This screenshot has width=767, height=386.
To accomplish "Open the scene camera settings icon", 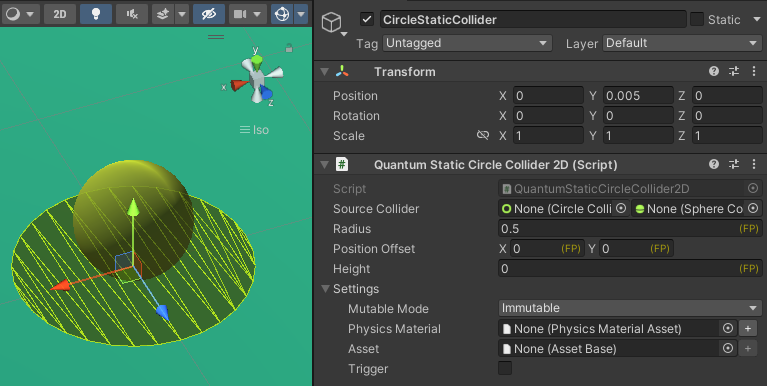I will coord(240,14).
